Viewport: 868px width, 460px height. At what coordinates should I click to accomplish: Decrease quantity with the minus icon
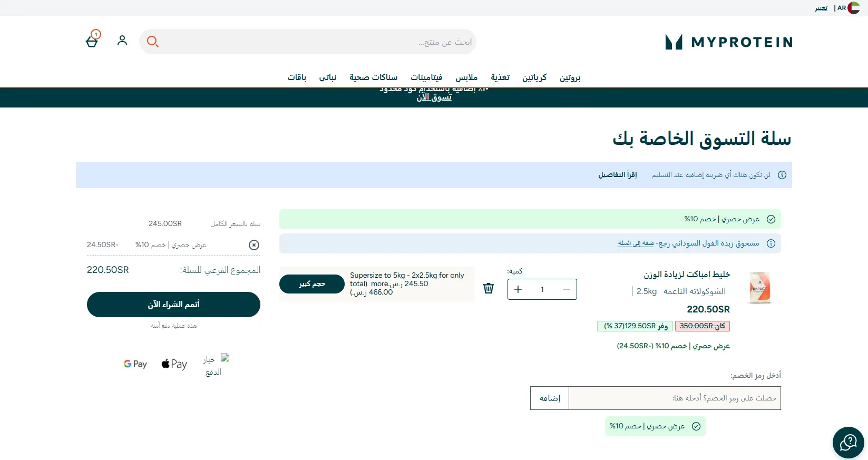567,289
